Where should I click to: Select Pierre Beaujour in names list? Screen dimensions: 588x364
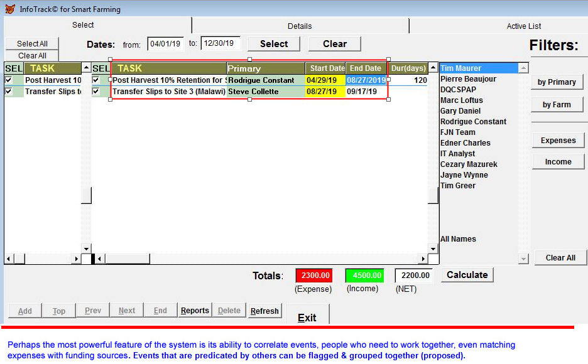point(468,79)
